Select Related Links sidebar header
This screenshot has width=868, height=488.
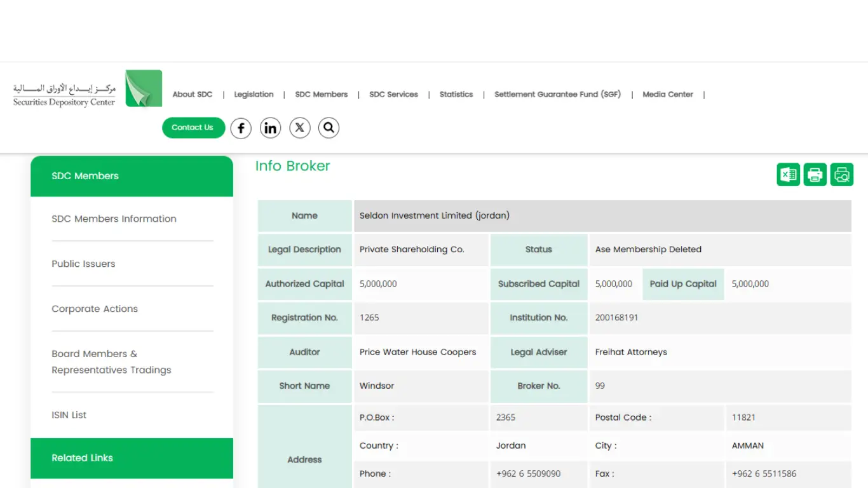pos(132,458)
